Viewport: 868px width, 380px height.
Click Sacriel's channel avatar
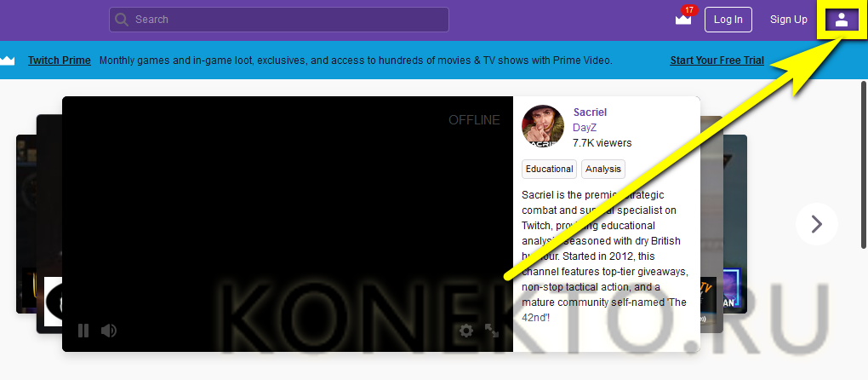tap(543, 126)
